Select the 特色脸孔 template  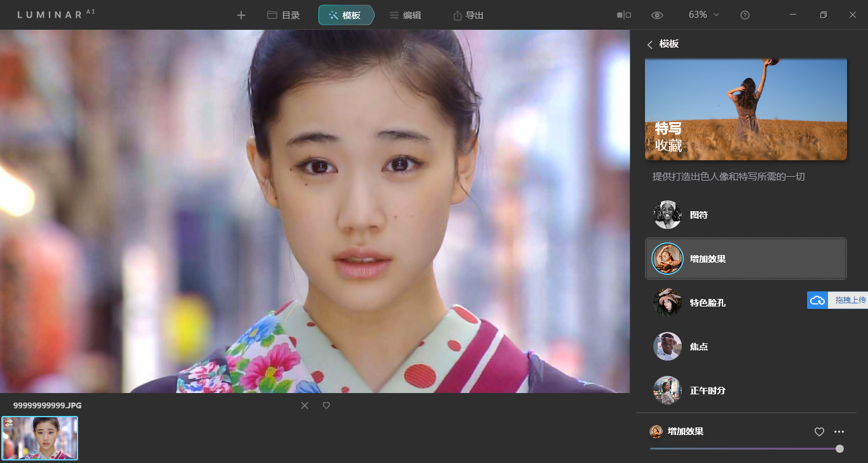click(746, 303)
